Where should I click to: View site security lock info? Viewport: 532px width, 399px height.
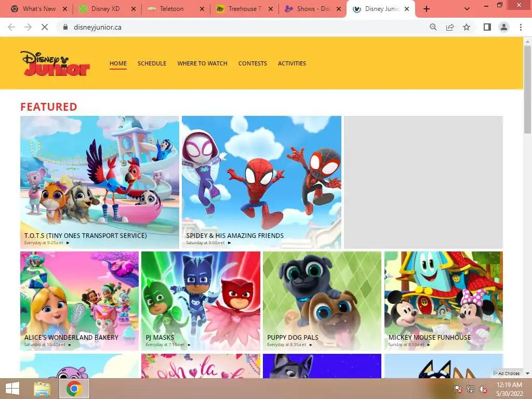coord(65,27)
